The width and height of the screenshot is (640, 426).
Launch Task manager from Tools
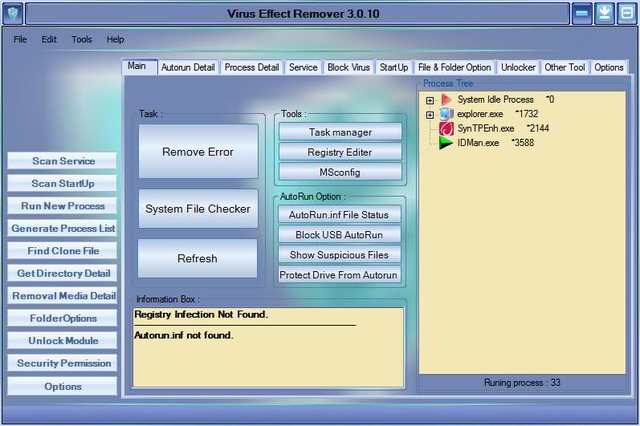340,132
